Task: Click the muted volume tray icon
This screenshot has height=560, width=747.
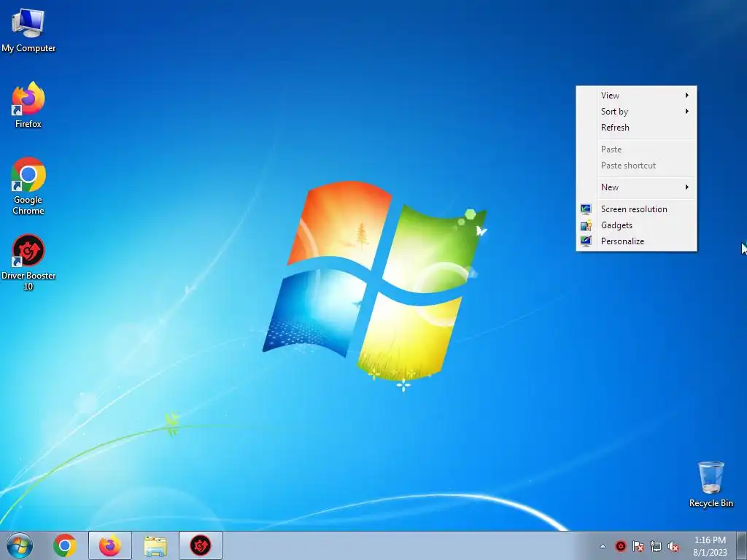Action: [673, 546]
